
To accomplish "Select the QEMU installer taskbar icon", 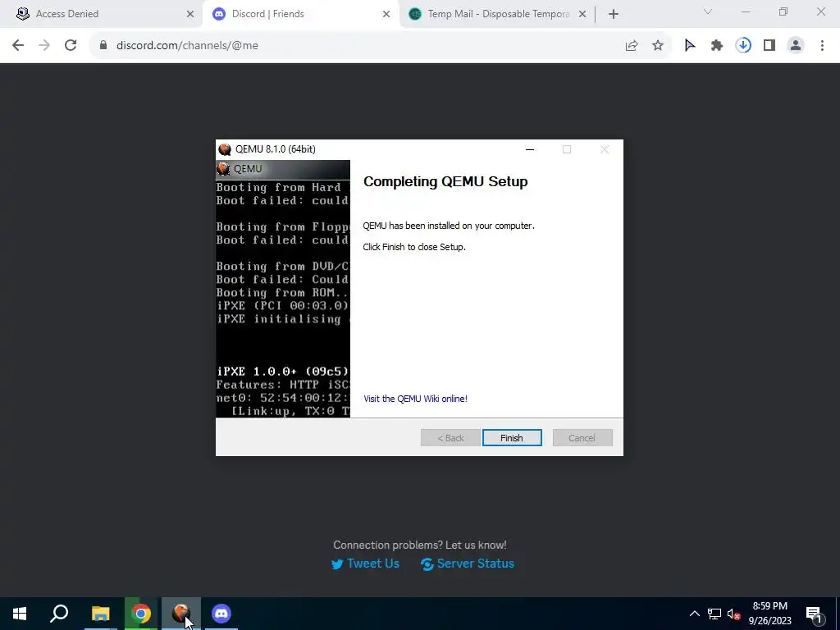I will point(181,614).
